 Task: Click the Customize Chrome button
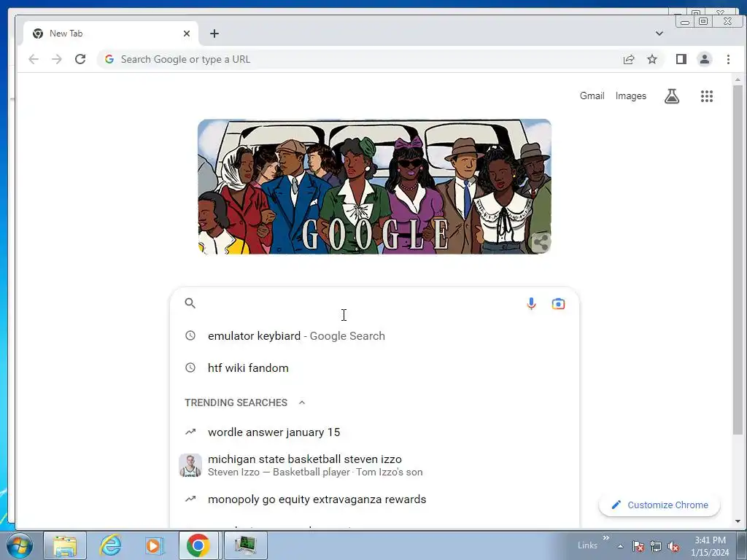pyautogui.click(x=659, y=505)
